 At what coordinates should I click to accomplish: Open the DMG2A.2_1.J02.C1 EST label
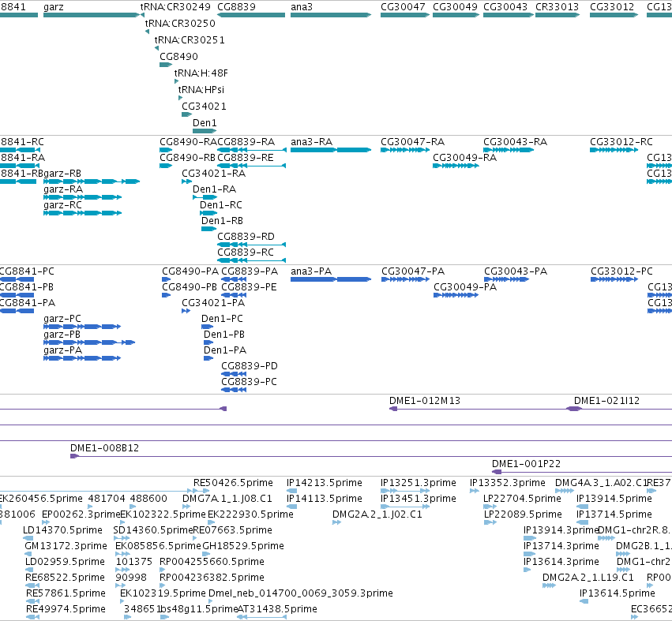point(377,514)
